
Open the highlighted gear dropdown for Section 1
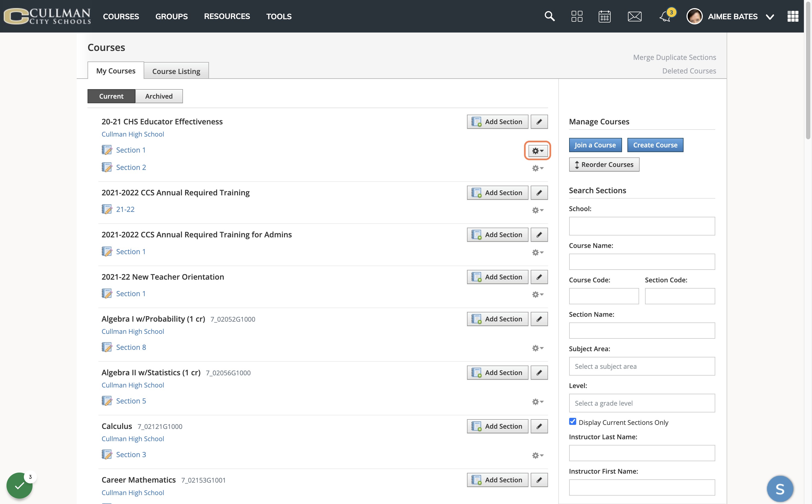(538, 151)
